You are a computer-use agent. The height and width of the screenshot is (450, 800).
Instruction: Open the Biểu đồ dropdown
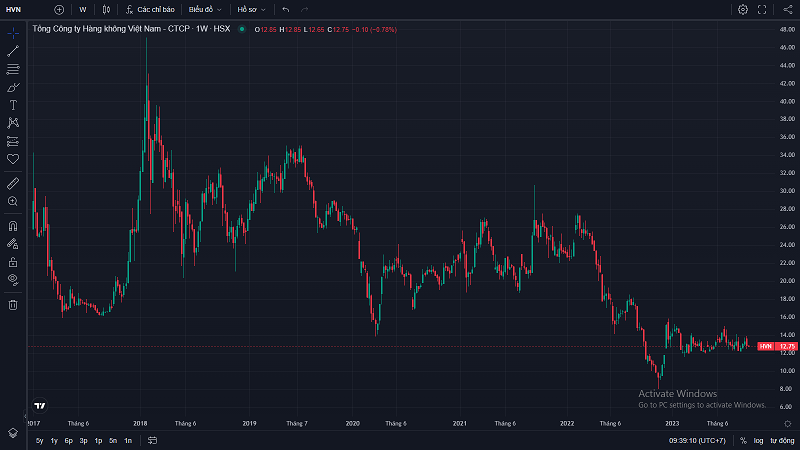(x=205, y=9)
